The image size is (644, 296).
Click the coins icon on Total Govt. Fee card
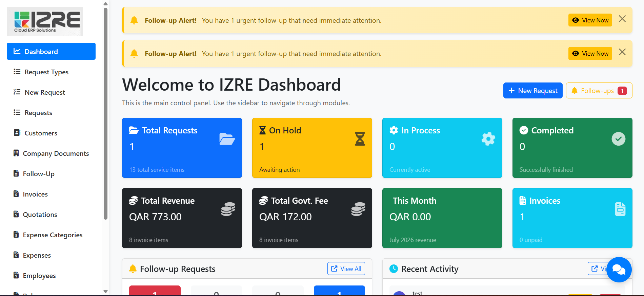358,209
